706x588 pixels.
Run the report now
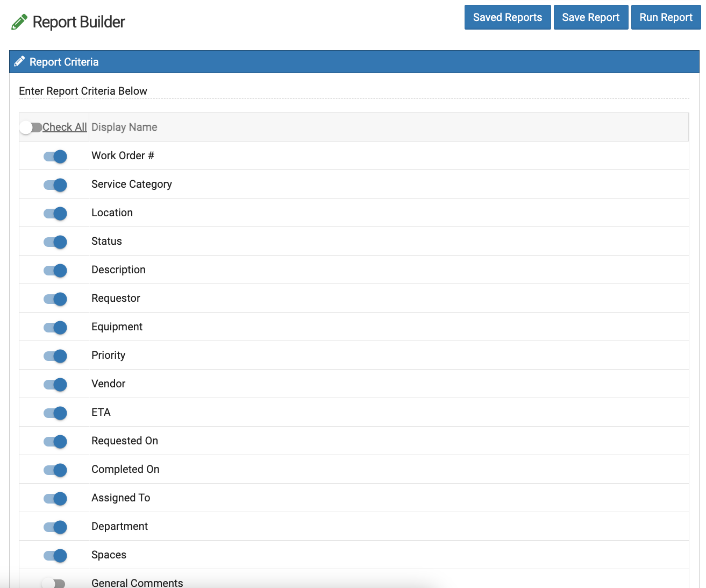click(666, 17)
